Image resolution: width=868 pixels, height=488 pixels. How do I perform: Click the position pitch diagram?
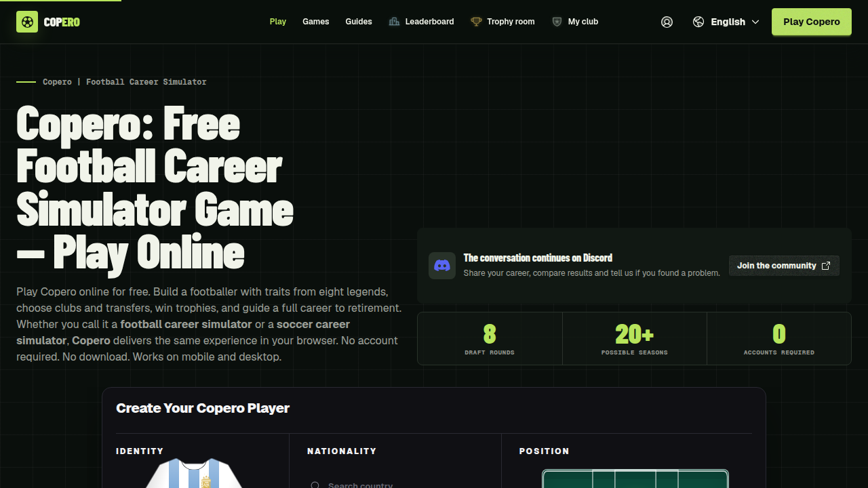(x=635, y=479)
